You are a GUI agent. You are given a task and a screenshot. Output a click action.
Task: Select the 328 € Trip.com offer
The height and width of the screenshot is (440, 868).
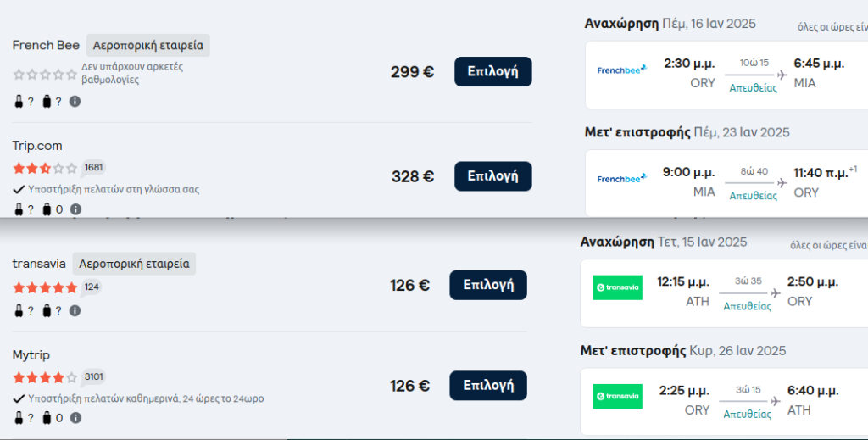pos(492,176)
